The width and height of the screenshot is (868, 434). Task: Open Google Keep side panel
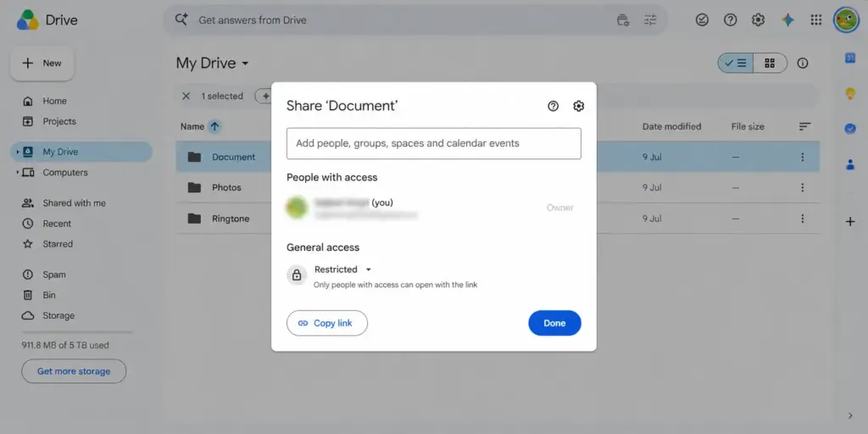(850, 93)
